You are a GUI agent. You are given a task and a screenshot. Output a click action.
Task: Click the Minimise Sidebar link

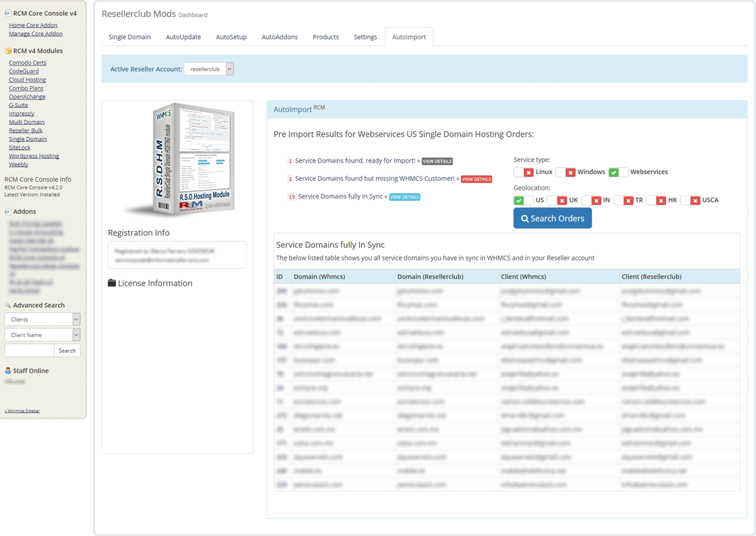tap(22, 411)
